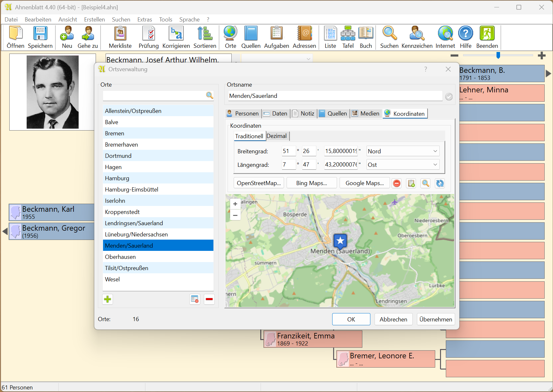Screen dimensions: 553x392
Task: Open the Extras menu
Action: 144,20
